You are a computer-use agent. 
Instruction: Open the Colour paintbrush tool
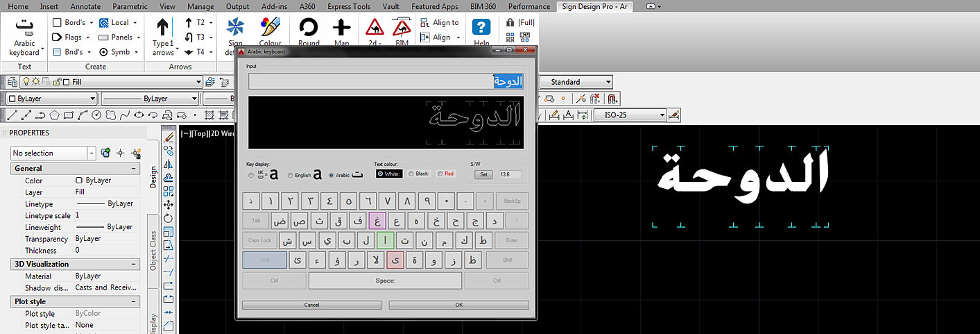tap(270, 32)
